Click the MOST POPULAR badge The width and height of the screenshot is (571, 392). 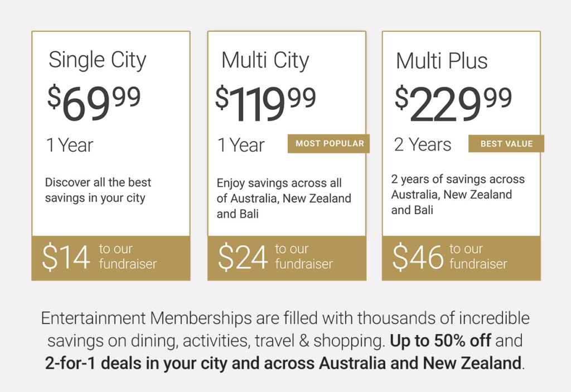[329, 143]
